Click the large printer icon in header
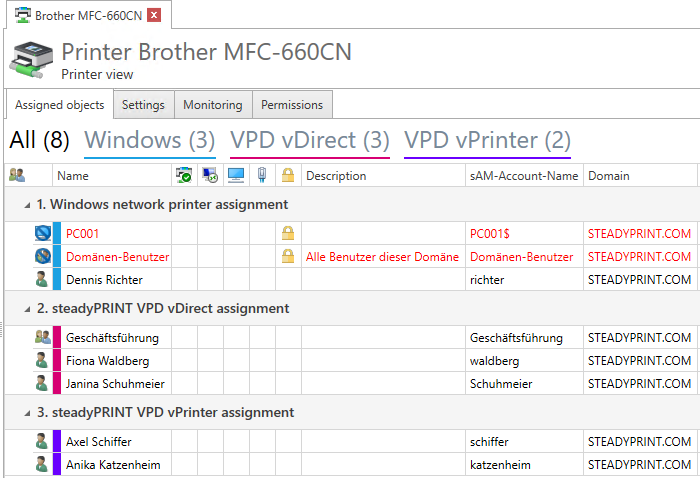 [x=31, y=60]
